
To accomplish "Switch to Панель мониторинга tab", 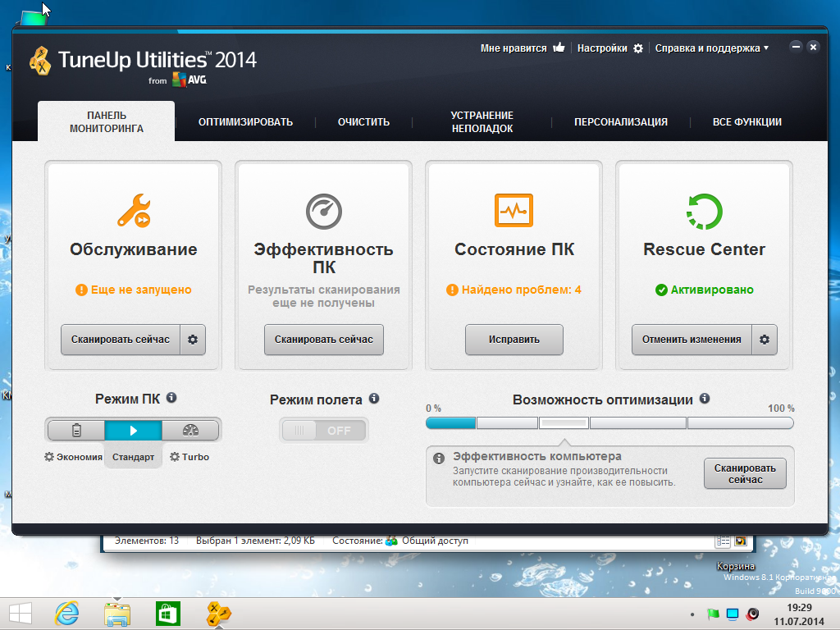I will click(107, 122).
